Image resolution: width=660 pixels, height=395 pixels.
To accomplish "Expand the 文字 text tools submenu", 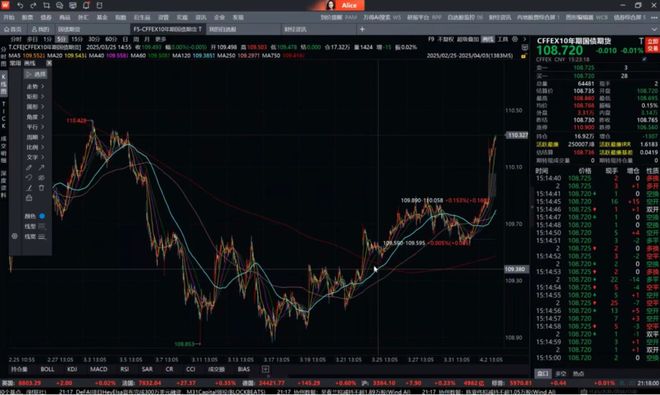I will tap(35, 157).
